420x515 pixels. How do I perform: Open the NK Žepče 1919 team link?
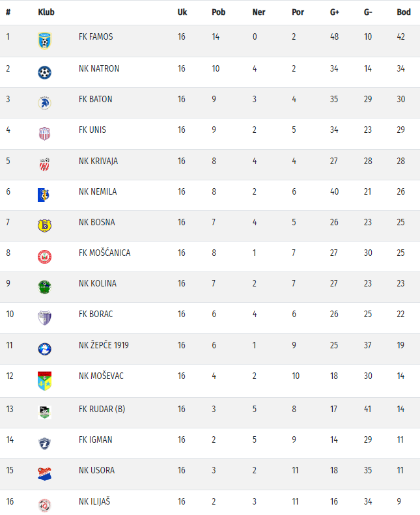[x=104, y=345]
